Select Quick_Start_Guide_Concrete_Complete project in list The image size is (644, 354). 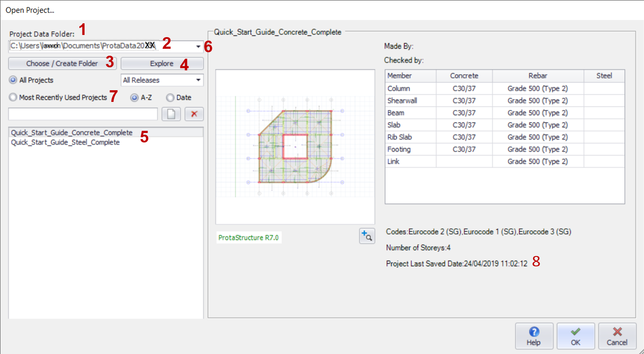pos(72,133)
